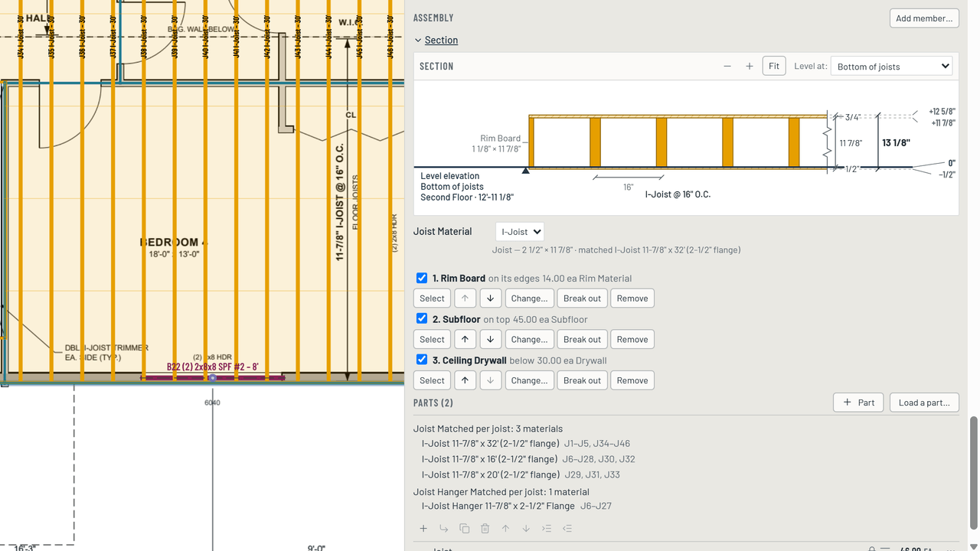Viewport: 980px width, 551px height.
Task: Click Change for Rim Board
Action: tap(530, 298)
